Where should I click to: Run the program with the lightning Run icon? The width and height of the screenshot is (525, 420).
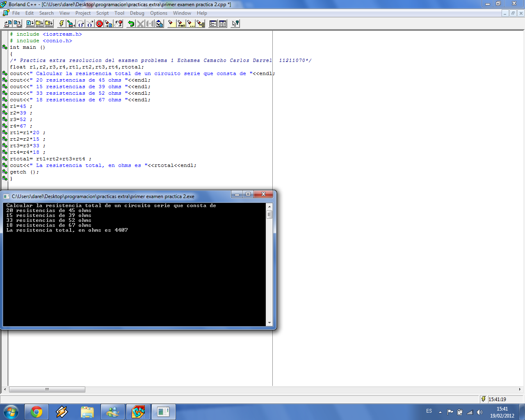[x=61, y=23]
